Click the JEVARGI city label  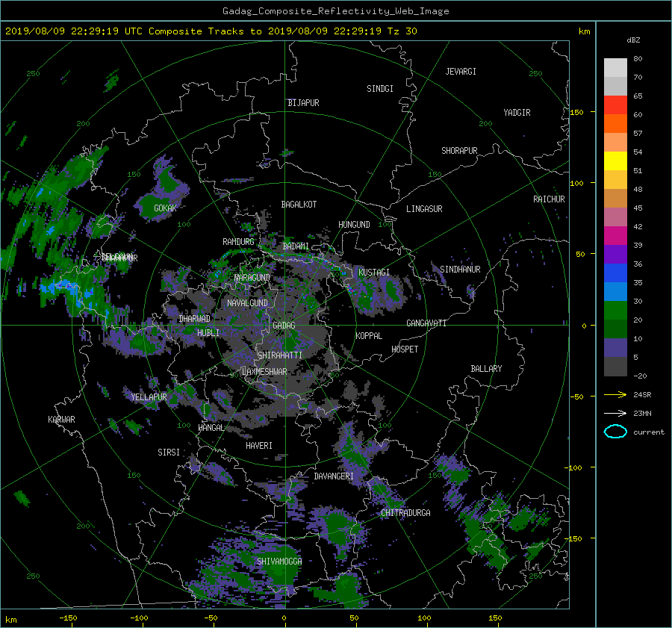point(461,72)
